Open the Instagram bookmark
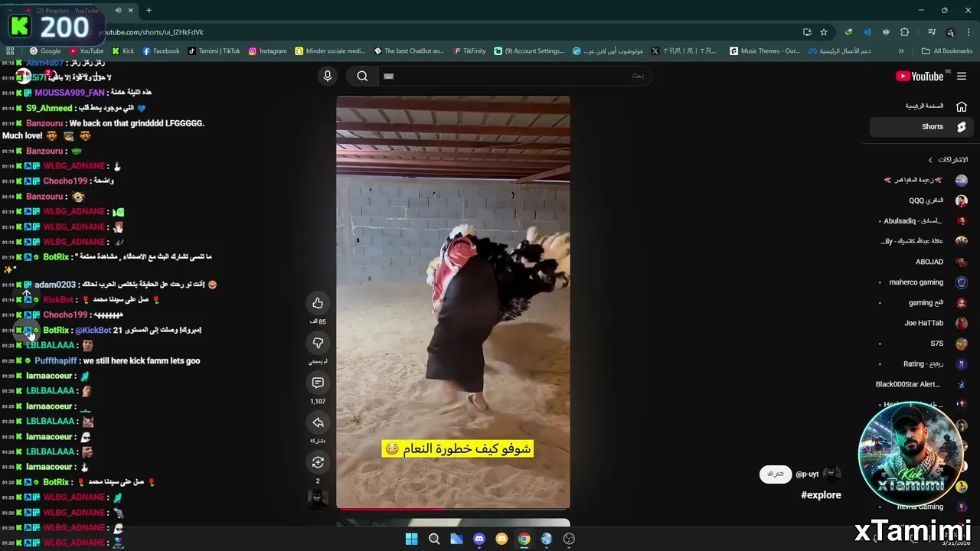Screen dimensions: 980x551 (267, 51)
